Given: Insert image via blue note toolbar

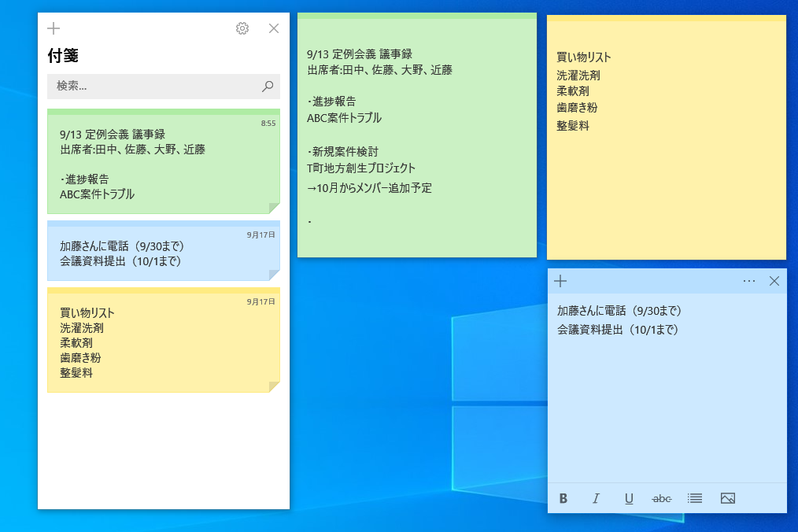Looking at the screenshot, I should (x=728, y=498).
